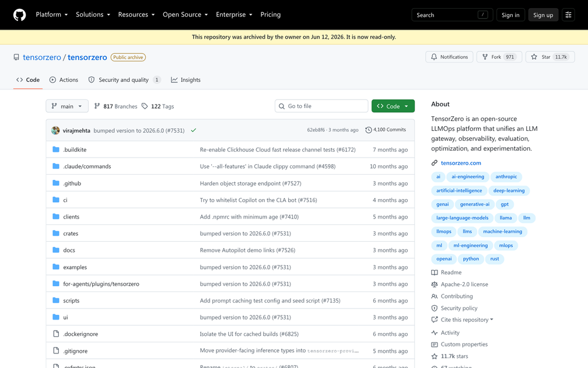Open the for-agents/plugins/tensorzero folder
This screenshot has width=588, height=368.
[x=101, y=284]
